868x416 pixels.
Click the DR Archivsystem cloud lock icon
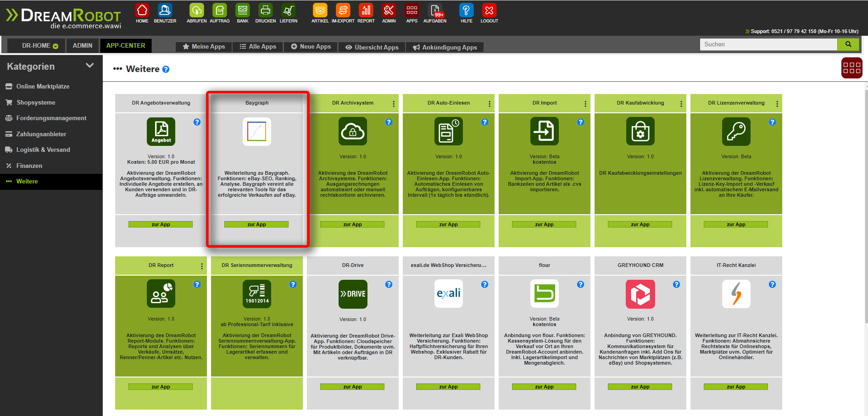(x=353, y=132)
